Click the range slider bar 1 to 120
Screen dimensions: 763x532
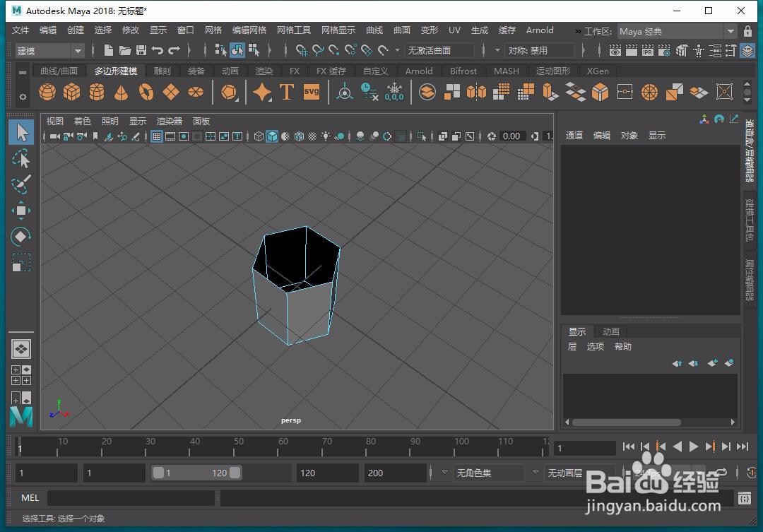click(196, 473)
